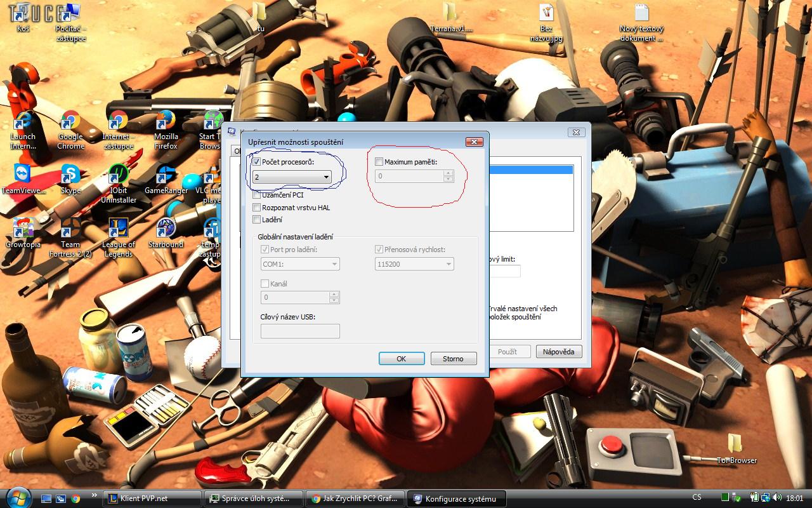Launch the TeamViewer desktop shortcut
The image size is (812, 508).
[x=23, y=179]
